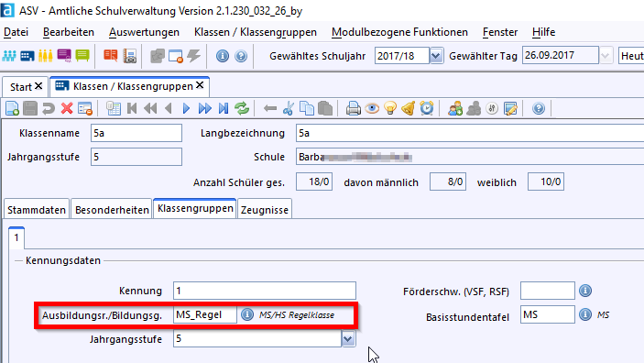Click the help question mark beside info icon
Viewport: 644px width, 363px height.
pos(241,56)
